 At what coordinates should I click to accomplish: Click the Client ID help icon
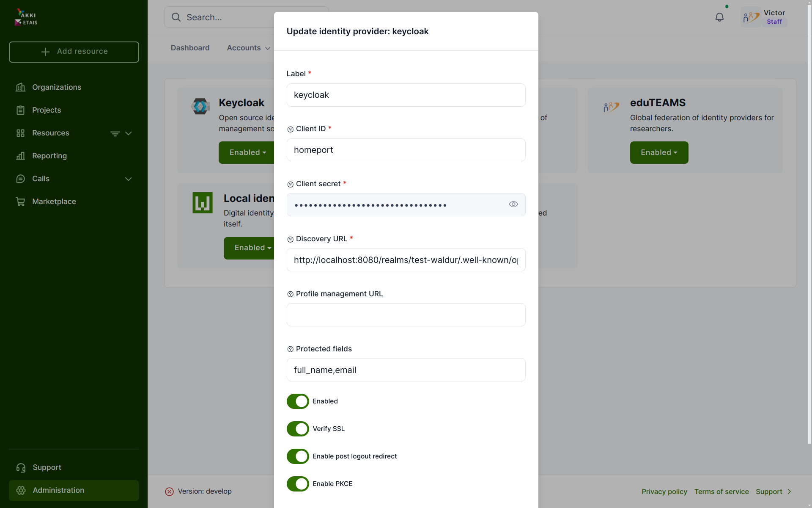[290, 130]
